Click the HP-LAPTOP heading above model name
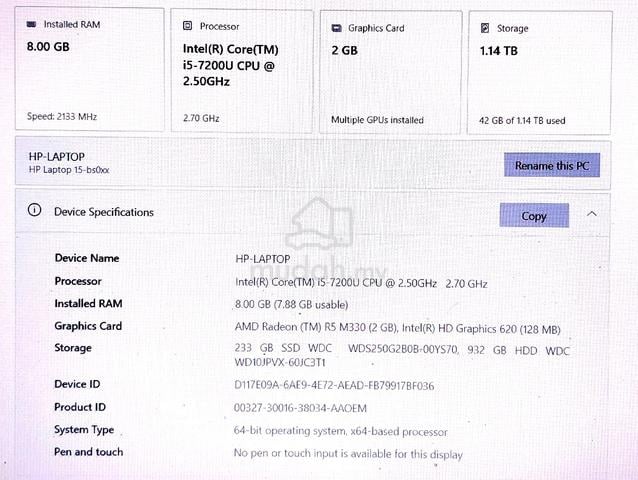This screenshot has width=638, height=480. click(57, 157)
